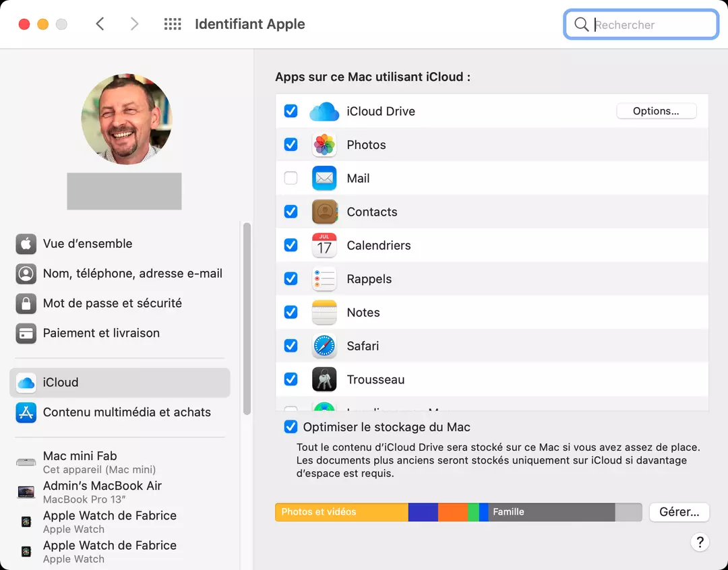Click the Notes app icon

click(324, 312)
